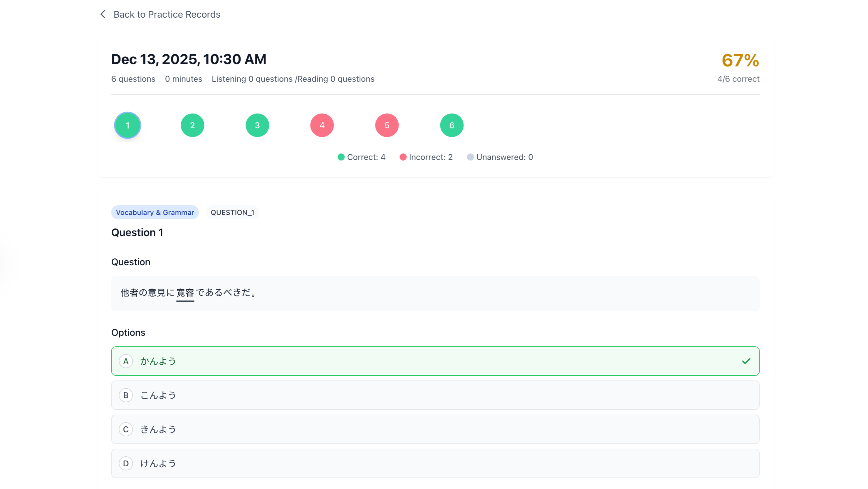Click the red dot next to Incorrect: 2

coord(403,157)
